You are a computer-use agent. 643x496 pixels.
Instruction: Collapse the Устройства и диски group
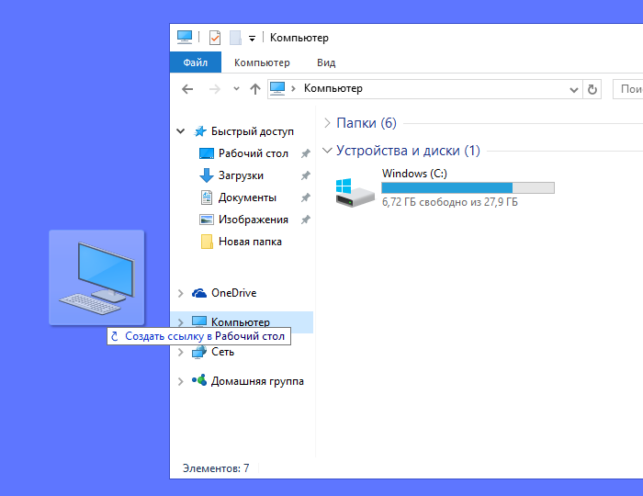click(327, 150)
